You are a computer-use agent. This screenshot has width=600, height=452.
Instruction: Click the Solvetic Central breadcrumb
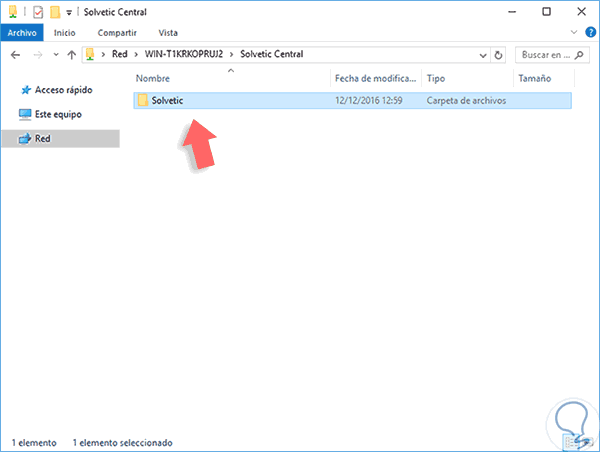click(272, 54)
